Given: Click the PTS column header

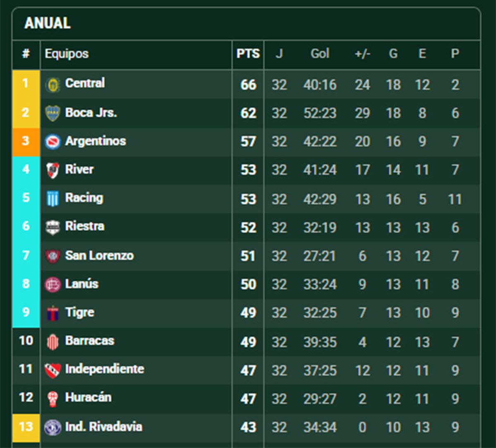Looking at the screenshot, I should tap(248, 54).
